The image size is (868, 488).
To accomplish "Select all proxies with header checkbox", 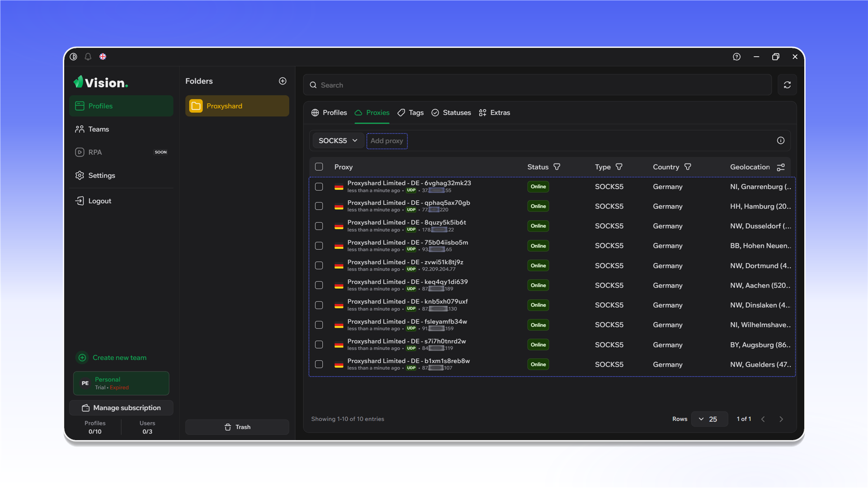I will tap(319, 167).
